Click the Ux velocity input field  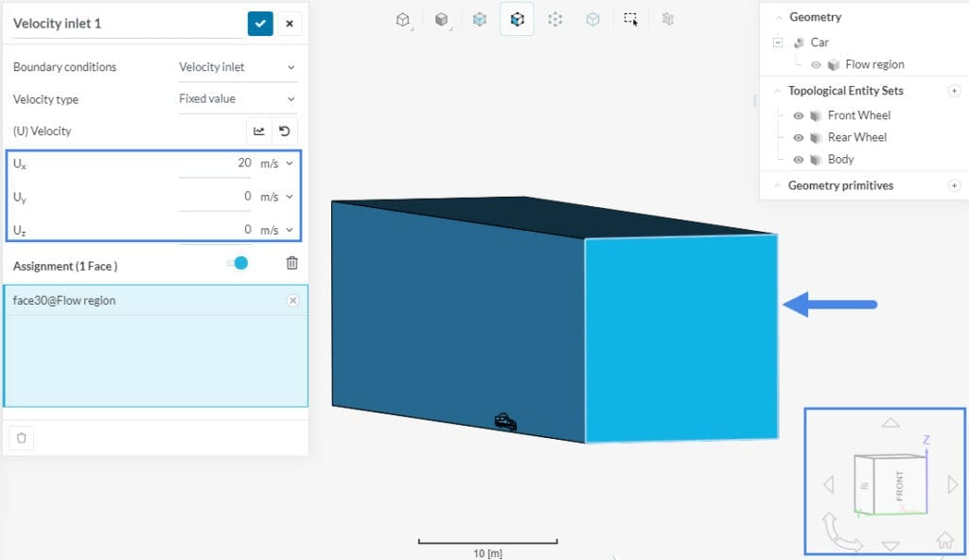click(216, 164)
